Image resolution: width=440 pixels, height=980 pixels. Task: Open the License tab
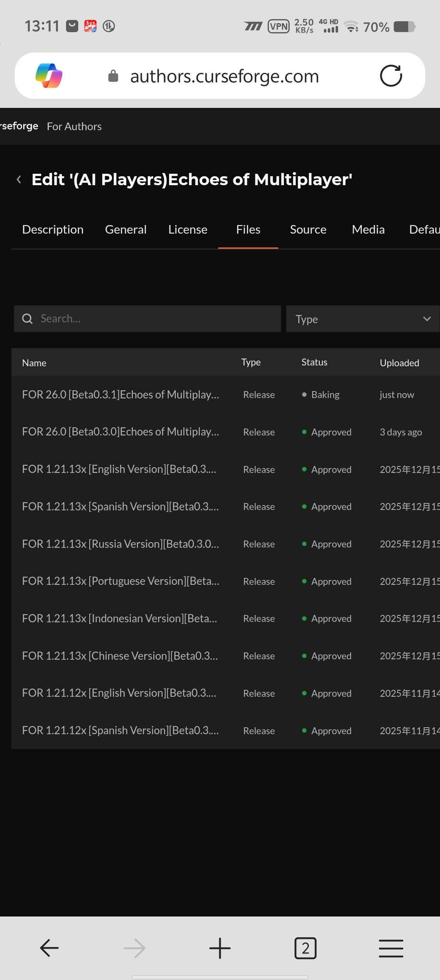coord(188,230)
